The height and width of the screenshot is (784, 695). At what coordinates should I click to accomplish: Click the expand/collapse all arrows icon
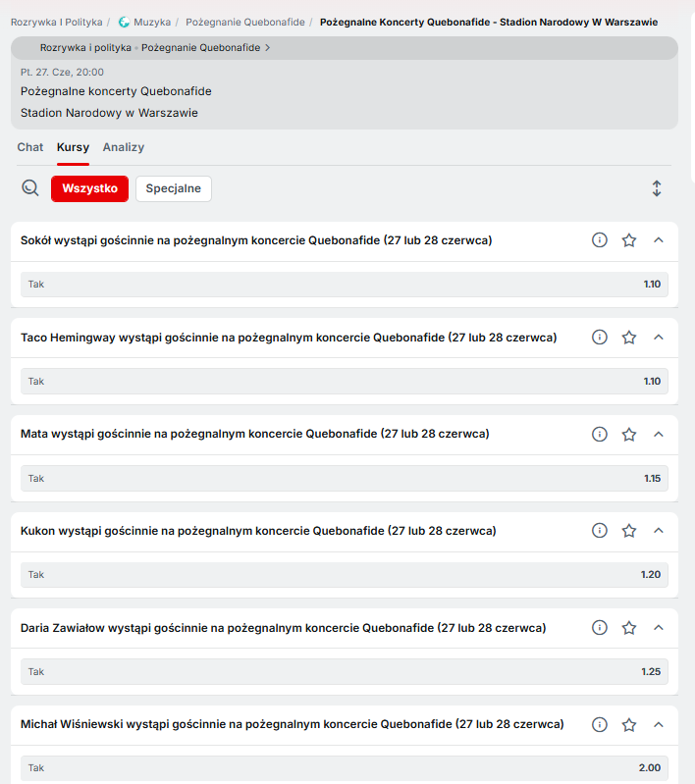coord(657,188)
